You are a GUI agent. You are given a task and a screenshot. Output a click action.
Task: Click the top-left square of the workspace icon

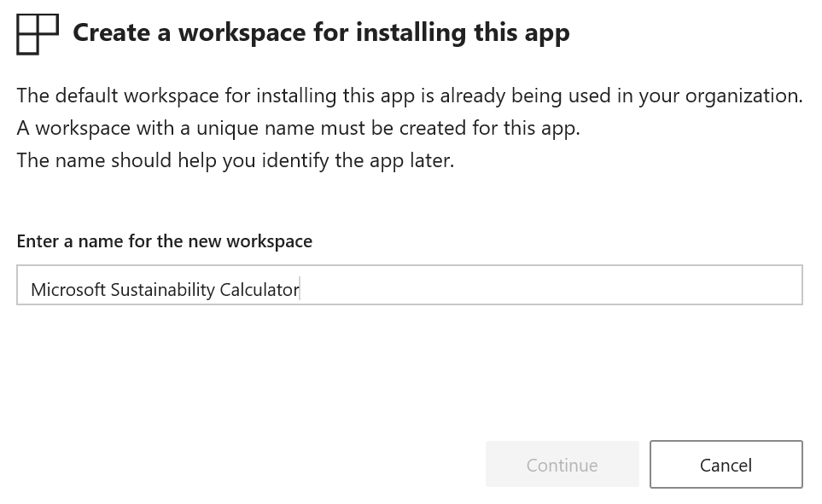(x=27, y=24)
